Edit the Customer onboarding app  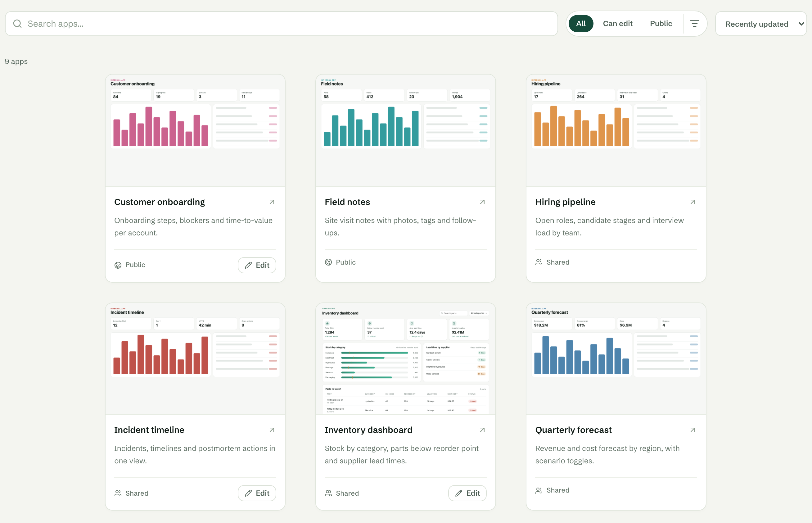tap(257, 265)
